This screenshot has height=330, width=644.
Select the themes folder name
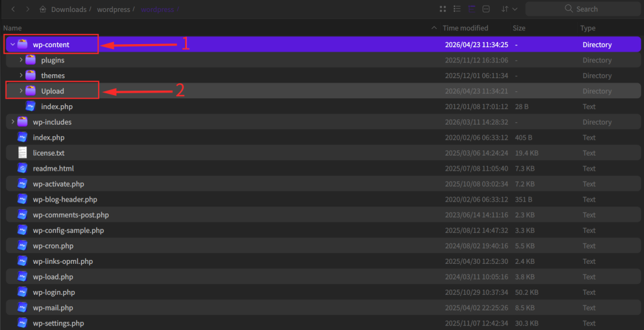pyautogui.click(x=53, y=76)
